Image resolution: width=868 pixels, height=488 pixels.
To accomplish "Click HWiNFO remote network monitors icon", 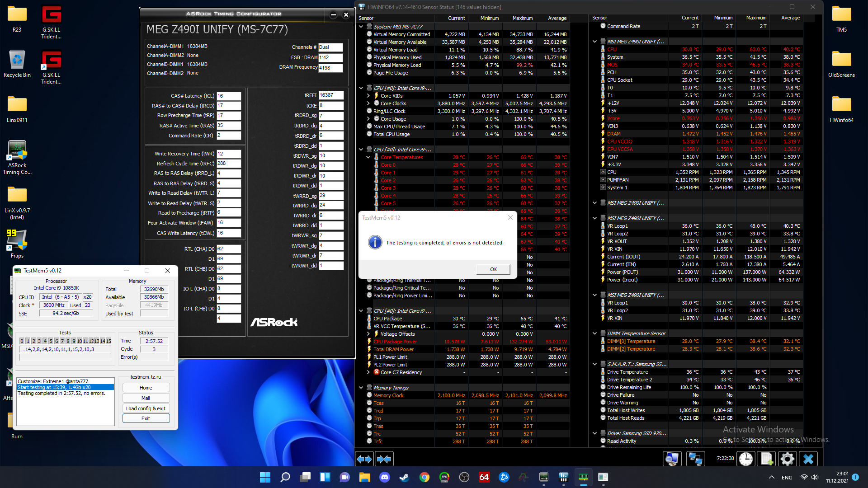I will [x=695, y=459].
